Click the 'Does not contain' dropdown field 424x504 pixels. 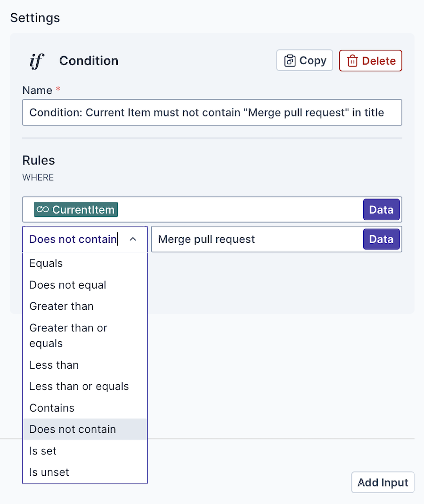pos(73,240)
